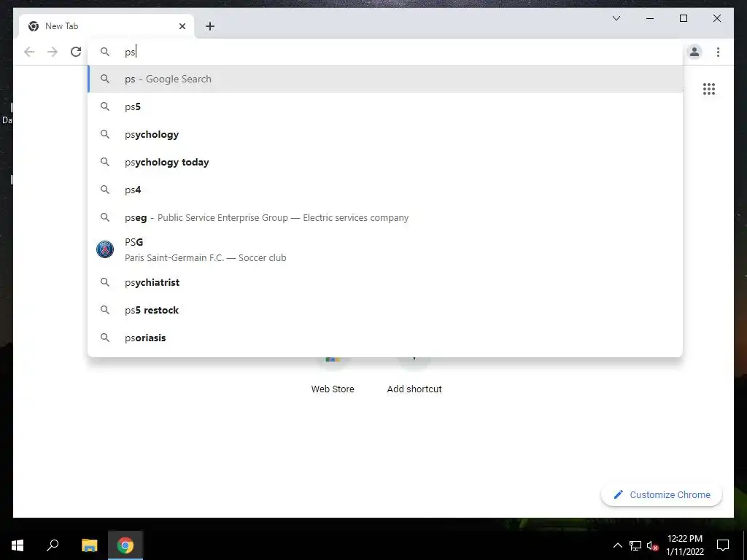Click the address bar containing 'ps'
The width and height of the screenshot is (747, 560).
pos(385,52)
